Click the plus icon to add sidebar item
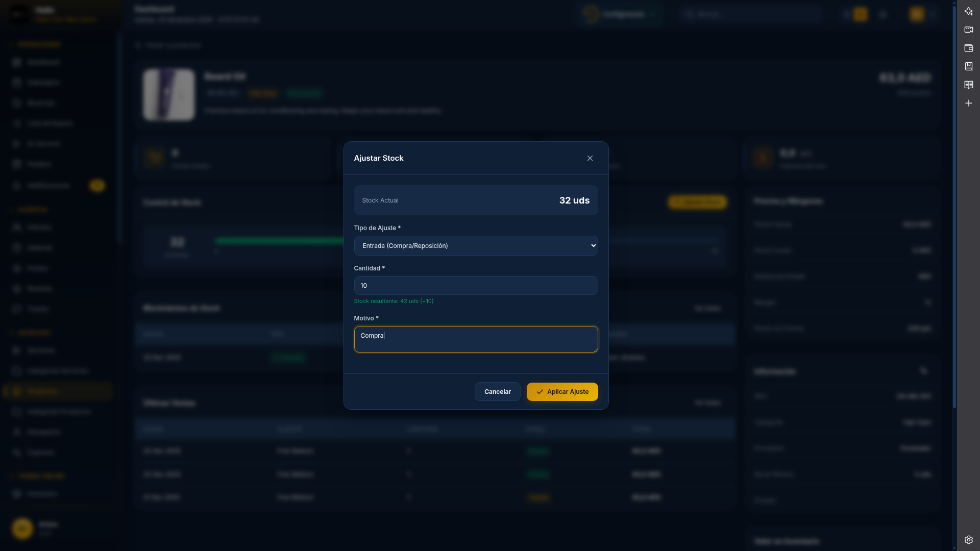Screen dimensions: 980x551 [x=968, y=103]
